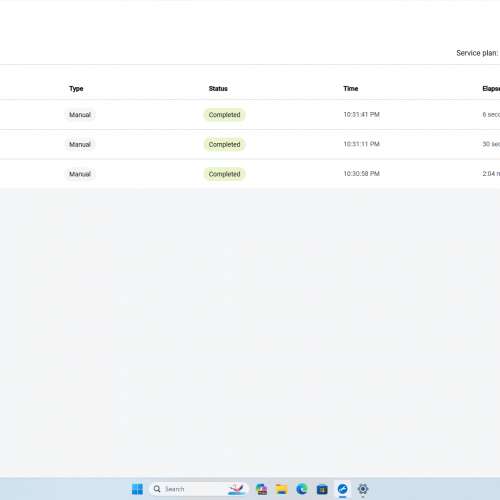Sort by the Elapsed column header
The height and width of the screenshot is (500, 500).
[491, 88]
